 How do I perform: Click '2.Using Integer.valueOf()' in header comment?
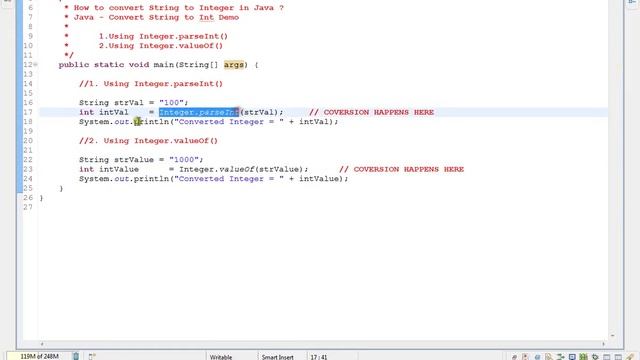coord(161,46)
